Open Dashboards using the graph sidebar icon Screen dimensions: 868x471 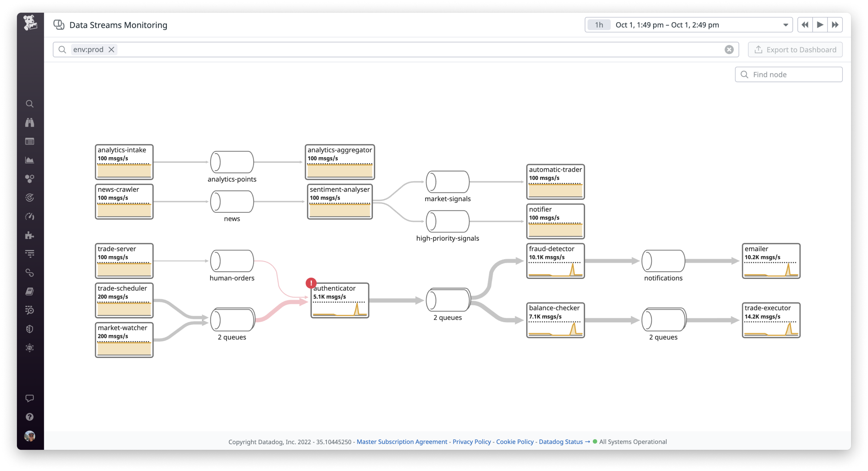pos(30,160)
